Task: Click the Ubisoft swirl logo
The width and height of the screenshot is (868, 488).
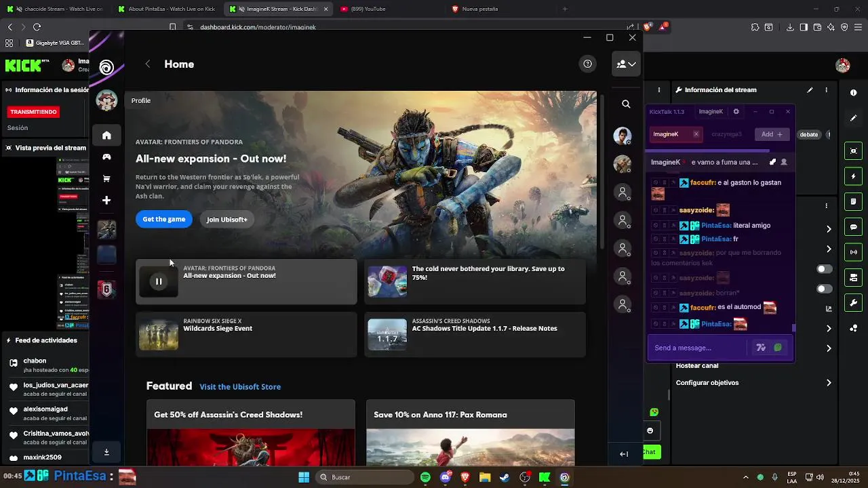Action: tap(106, 67)
